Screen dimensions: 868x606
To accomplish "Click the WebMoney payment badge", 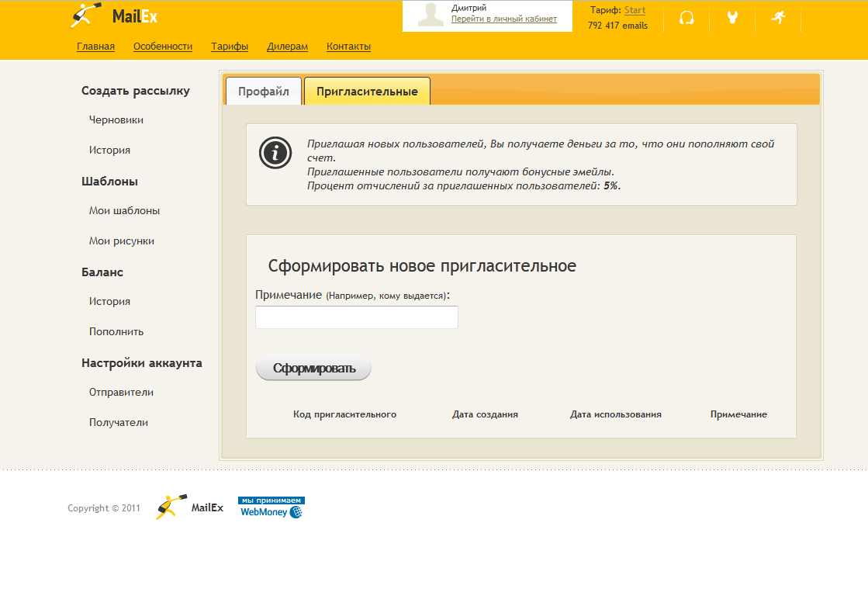I will coord(271,507).
